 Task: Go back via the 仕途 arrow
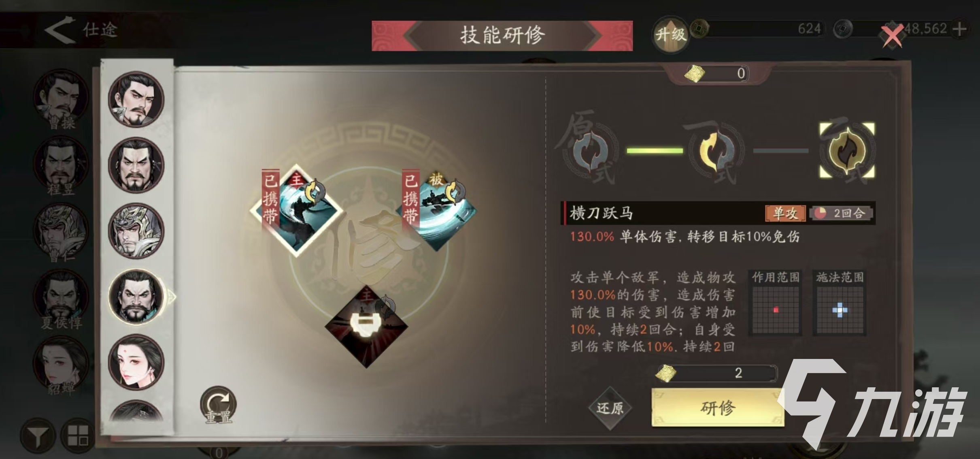tap(60, 30)
